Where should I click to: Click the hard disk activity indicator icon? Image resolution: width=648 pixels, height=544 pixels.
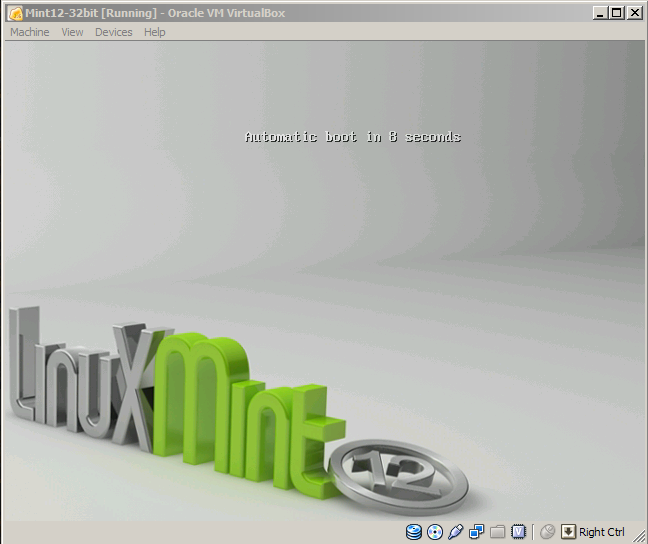[x=414, y=532]
